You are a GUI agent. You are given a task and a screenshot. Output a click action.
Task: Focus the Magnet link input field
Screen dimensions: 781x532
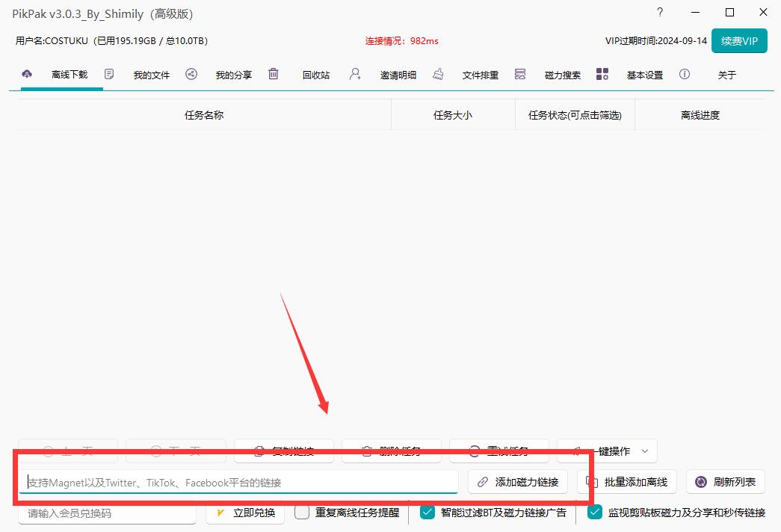tap(239, 483)
